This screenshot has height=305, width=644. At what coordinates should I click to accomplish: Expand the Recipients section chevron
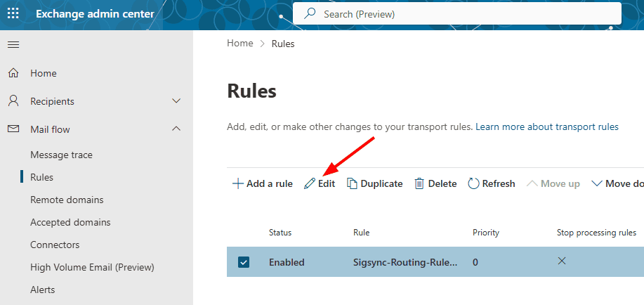176,101
